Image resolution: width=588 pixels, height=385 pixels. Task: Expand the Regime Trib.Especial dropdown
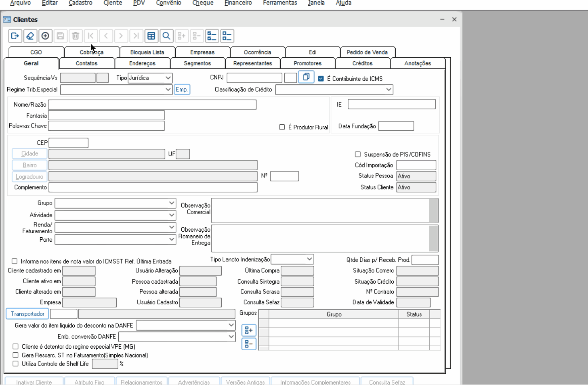click(117, 90)
